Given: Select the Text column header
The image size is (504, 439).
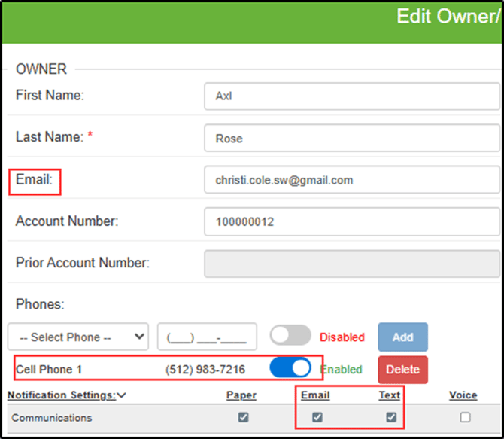Looking at the screenshot, I should [389, 395].
